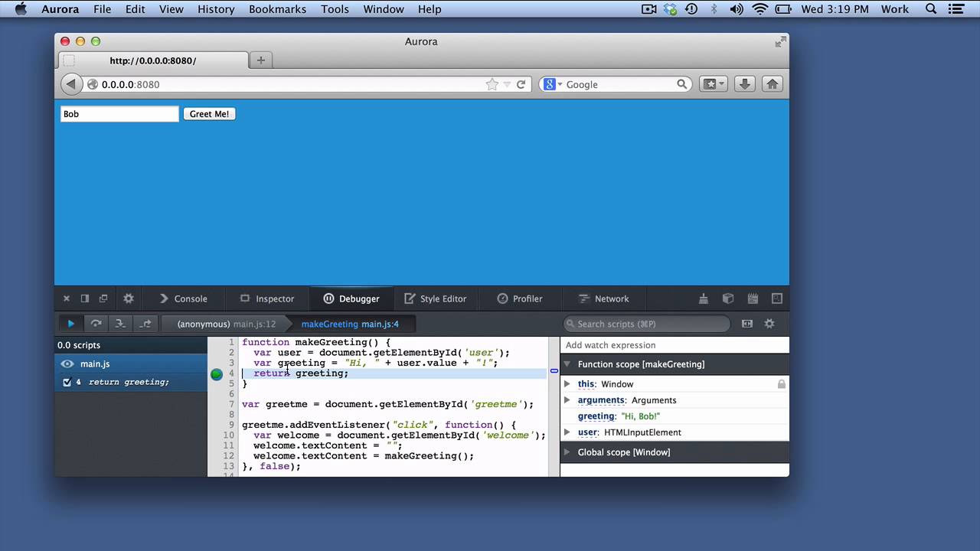Viewport: 980px width, 551px height.
Task: Open the Scratchpad notepad icon
Action: coord(753,298)
